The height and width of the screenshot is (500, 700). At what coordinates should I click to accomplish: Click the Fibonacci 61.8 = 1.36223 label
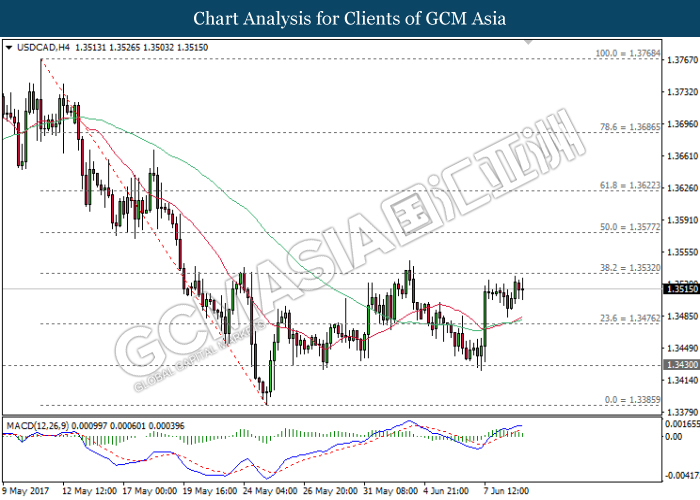tap(630, 185)
